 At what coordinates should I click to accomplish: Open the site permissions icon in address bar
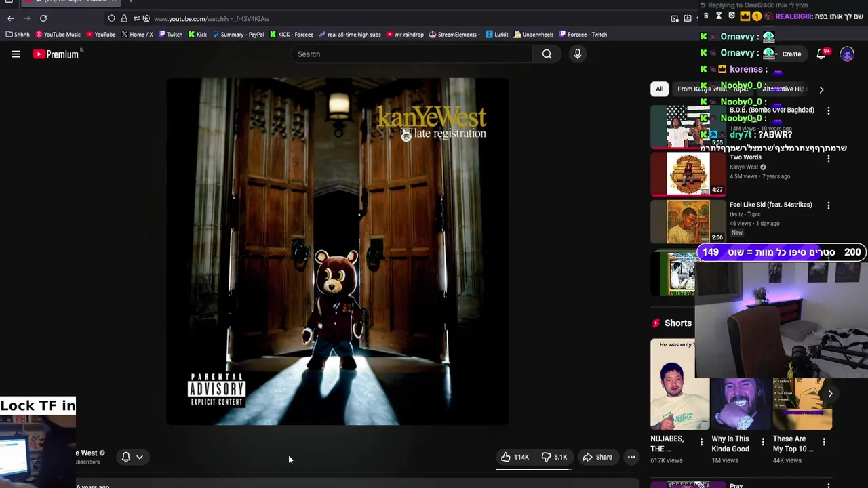coord(136,18)
